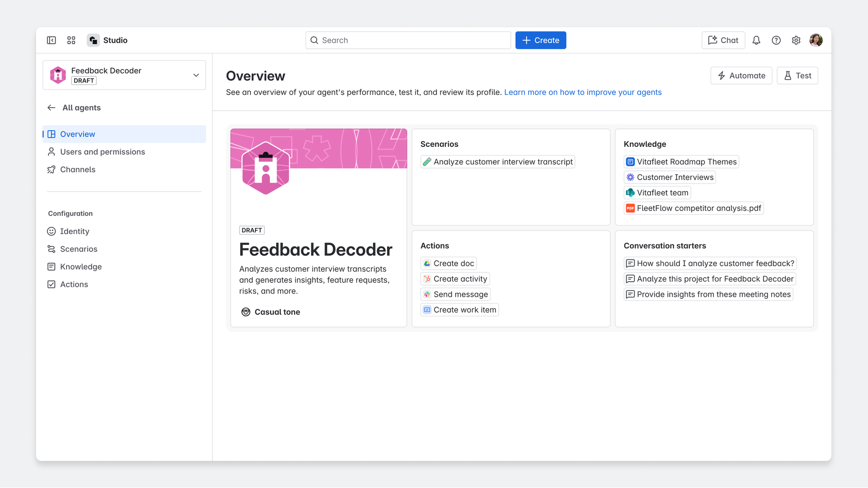Open FleetFlow competitor analysis.pdf
Viewport: 868px width, 488px height.
pos(694,208)
